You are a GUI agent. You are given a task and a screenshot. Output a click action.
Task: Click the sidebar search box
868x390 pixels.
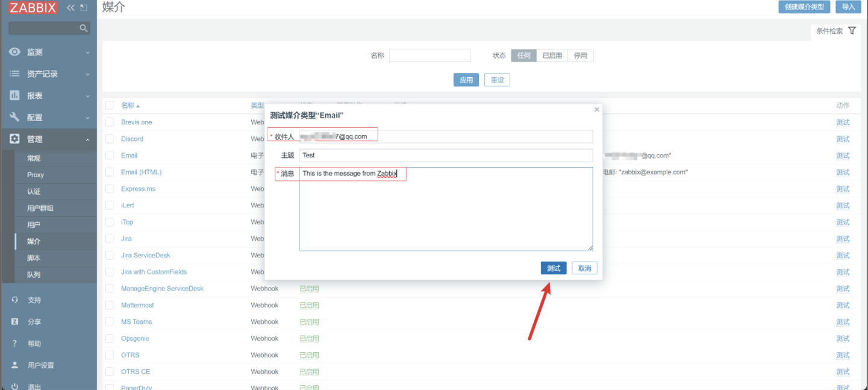[49, 28]
